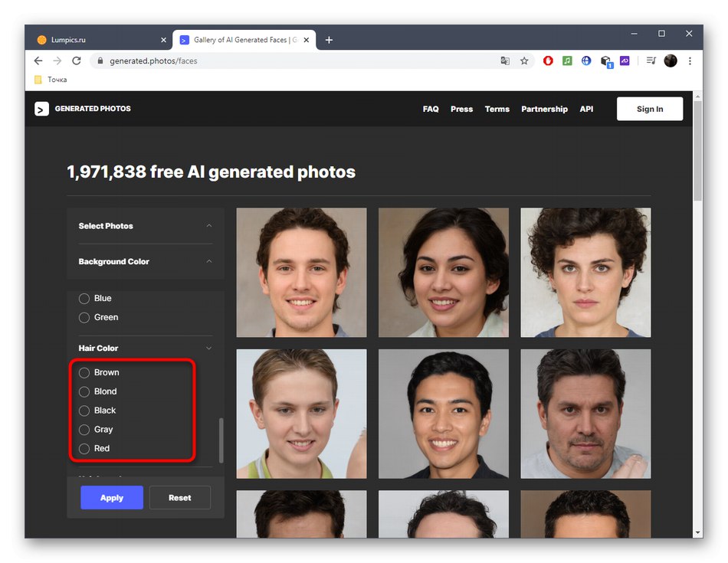Screen dimensions: 728x563
Task: Click the Generated Photos logo icon
Action: pyautogui.click(x=41, y=109)
